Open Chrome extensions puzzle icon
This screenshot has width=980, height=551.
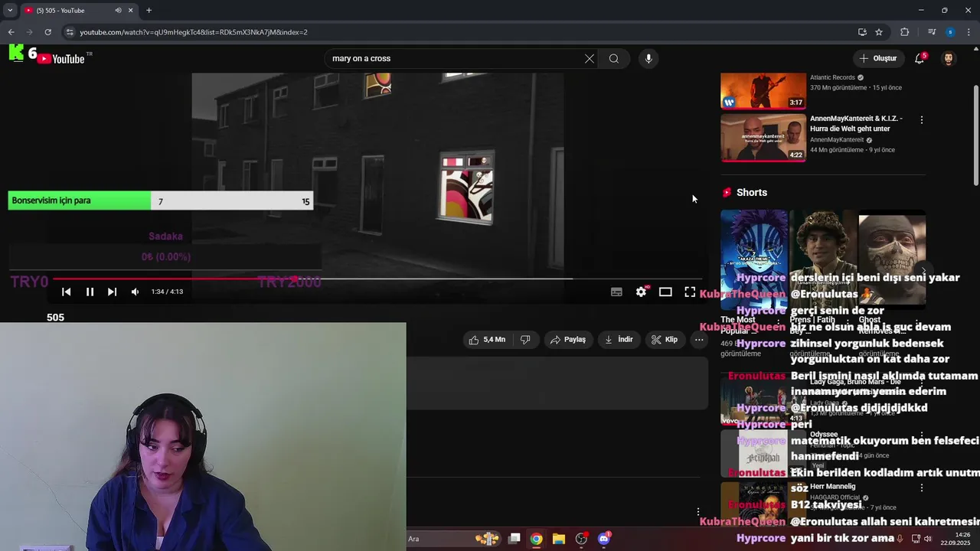(905, 32)
